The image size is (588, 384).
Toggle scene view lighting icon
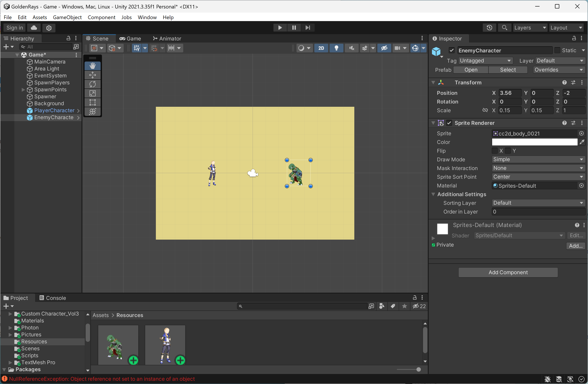(x=336, y=48)
